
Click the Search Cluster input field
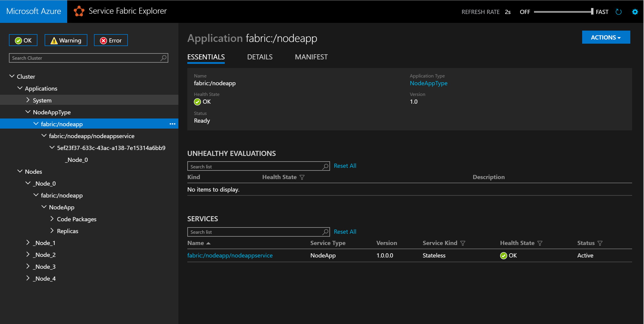coord(89,57)
